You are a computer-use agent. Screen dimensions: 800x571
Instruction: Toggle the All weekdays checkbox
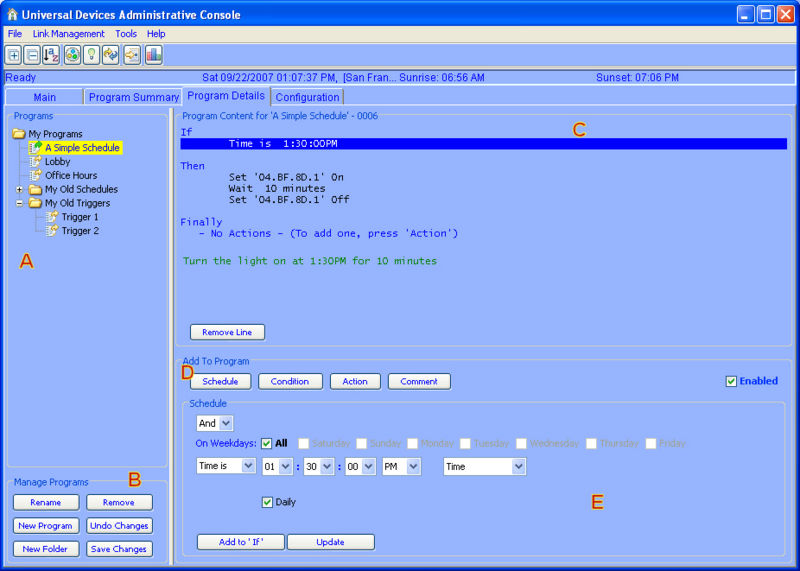click(x=267, y=443)
